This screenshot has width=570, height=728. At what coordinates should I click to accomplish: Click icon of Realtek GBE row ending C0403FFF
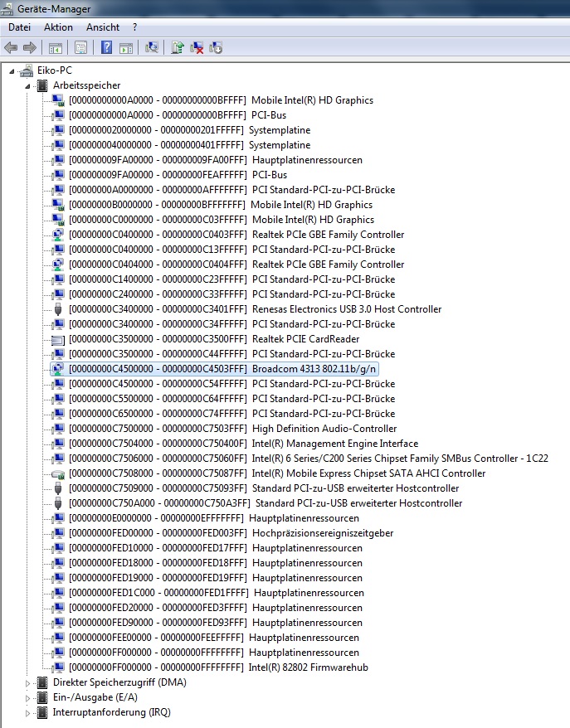tap(57, 235)
